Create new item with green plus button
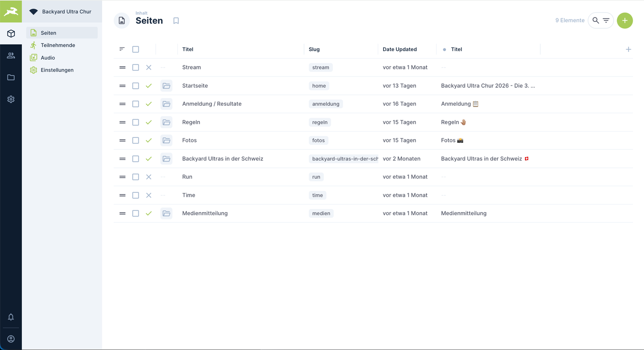Viewport: 644px width, 350px height. (625, 21)
